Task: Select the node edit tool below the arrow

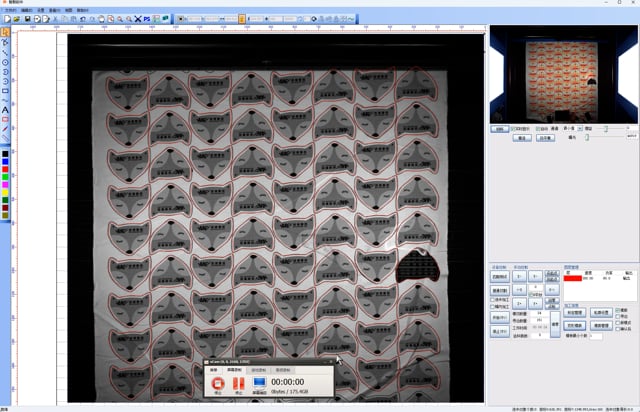Action: click(x=5, y=42)
